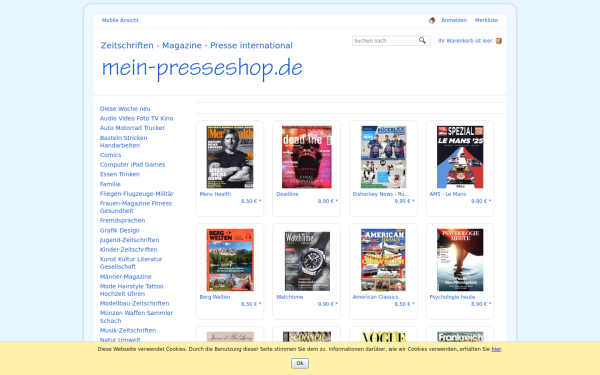Open the Merkliste link

(486, 20)
